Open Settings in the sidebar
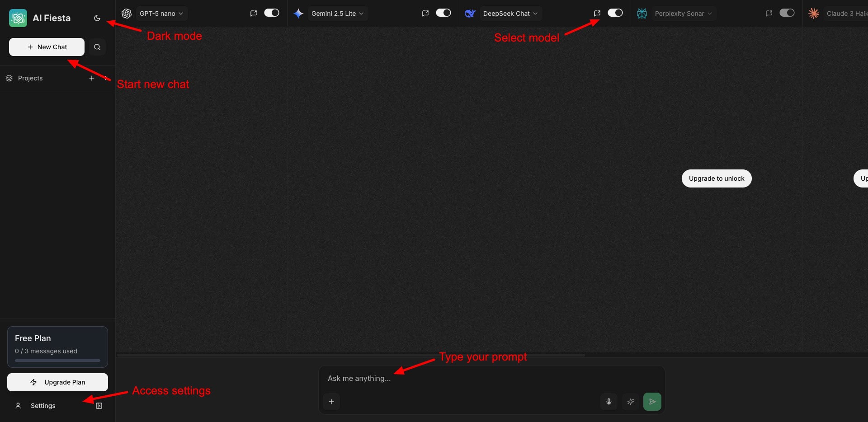 (43, 406)
